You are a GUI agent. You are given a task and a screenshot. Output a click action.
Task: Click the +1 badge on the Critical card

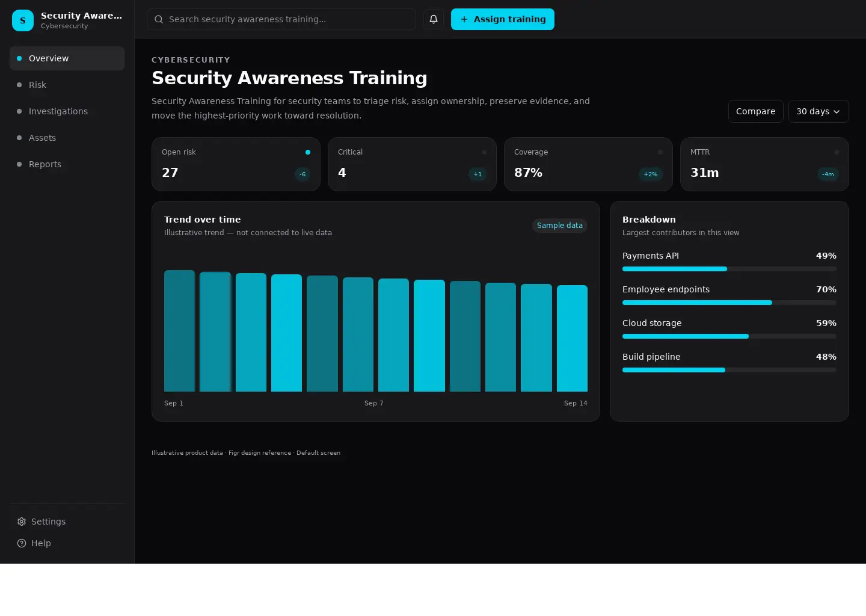(478, 174)
